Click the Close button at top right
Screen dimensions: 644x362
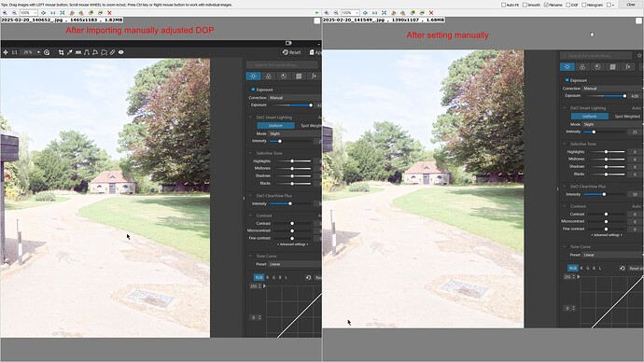point(631,5)
